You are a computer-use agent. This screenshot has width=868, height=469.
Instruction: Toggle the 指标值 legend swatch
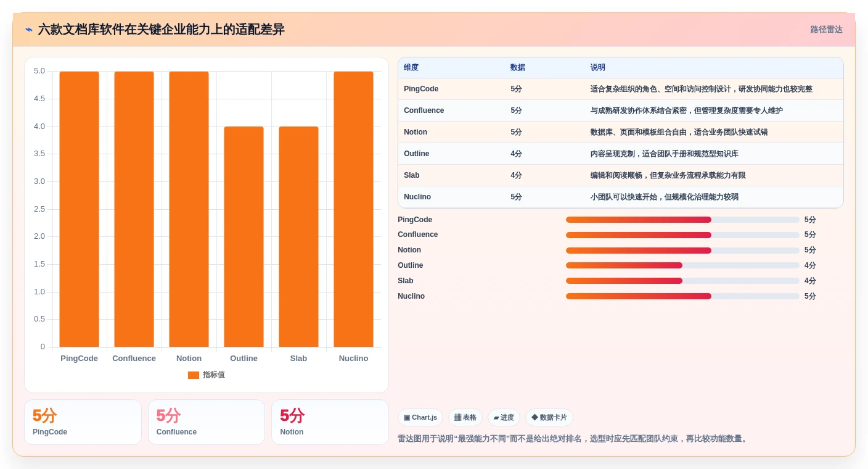(x=194, y=375)
